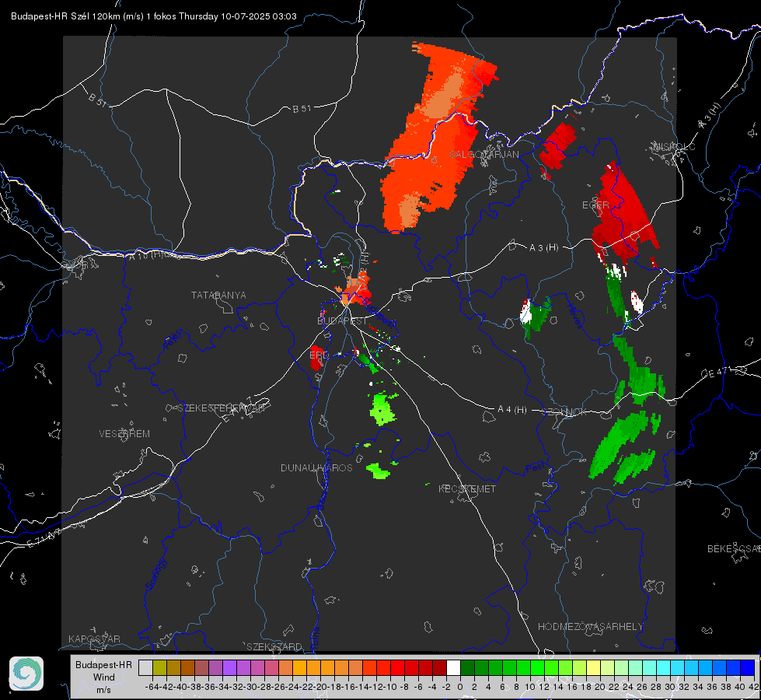This screenshot has width=761, height=700.
Task: Click the SZÉKESFEHÉRVÁR city label
Action: [x=221, y=408]
